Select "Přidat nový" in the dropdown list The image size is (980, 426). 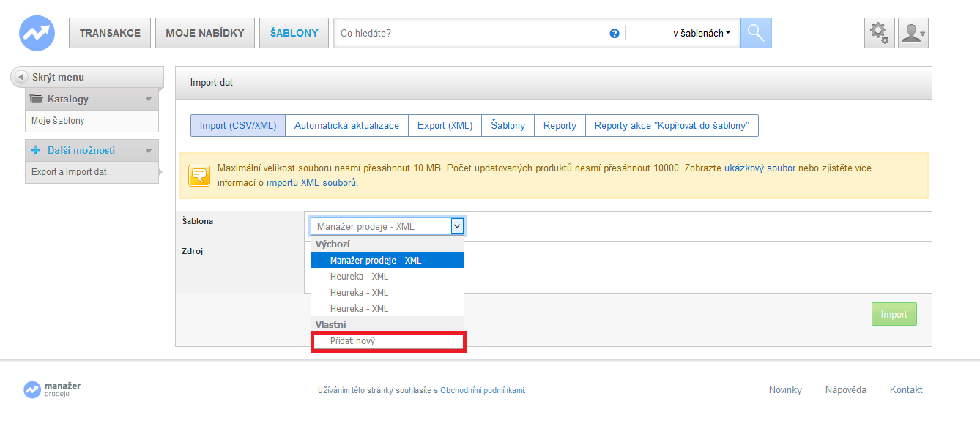point(388,341)
